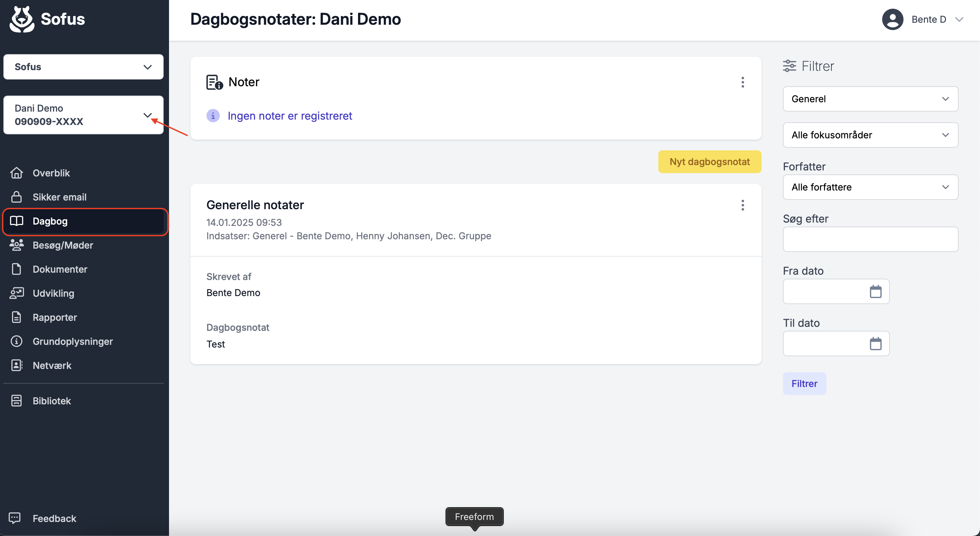
Task: Click the Noter document info icon
Action: [x=214, y=82]
